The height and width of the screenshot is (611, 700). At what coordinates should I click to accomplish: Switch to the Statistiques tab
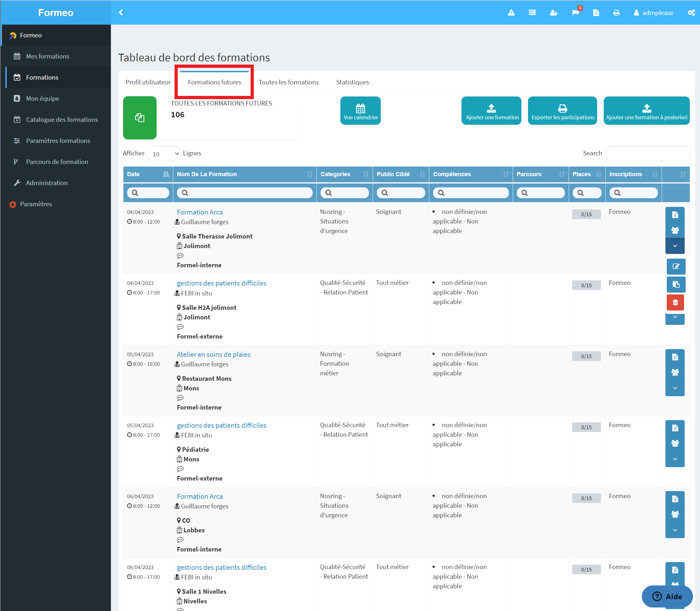(352, 82)
